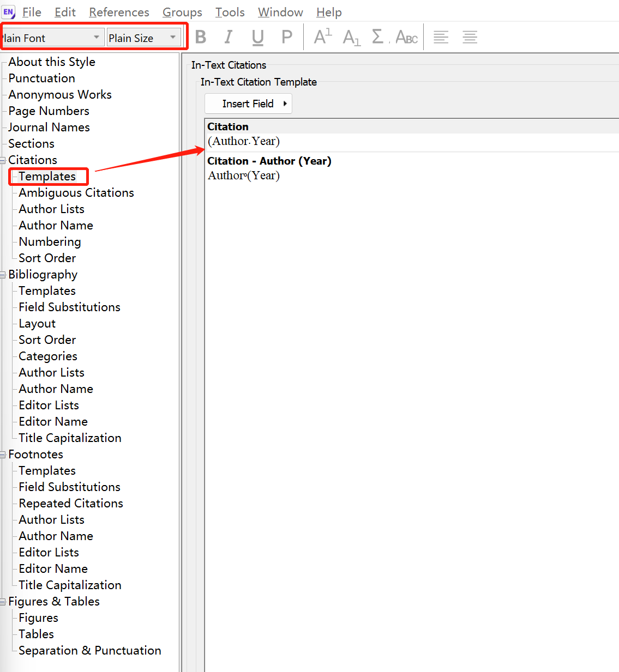The image size is (619, 672).
Task: Select Separation & Punctuation
Action: (x=90, y=651)
